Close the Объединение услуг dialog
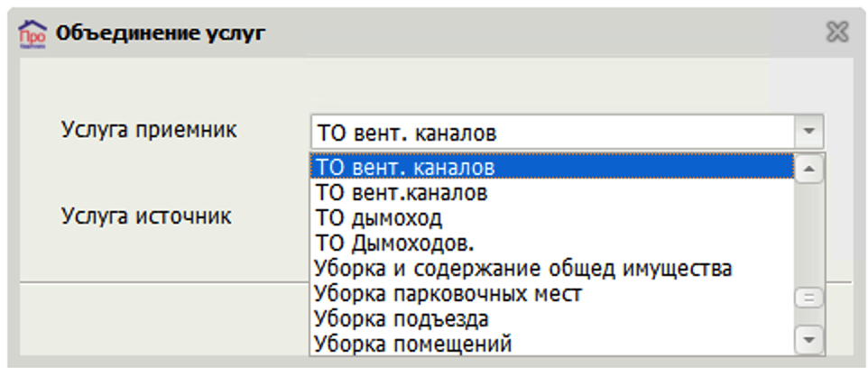The height and width of the screenshot is (368, 868). (837, 32)
